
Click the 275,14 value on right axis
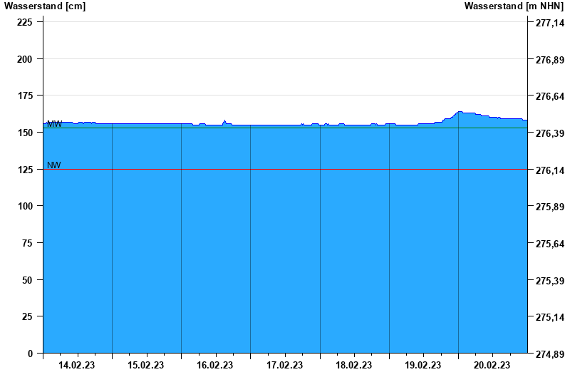[x=550, y=317]
